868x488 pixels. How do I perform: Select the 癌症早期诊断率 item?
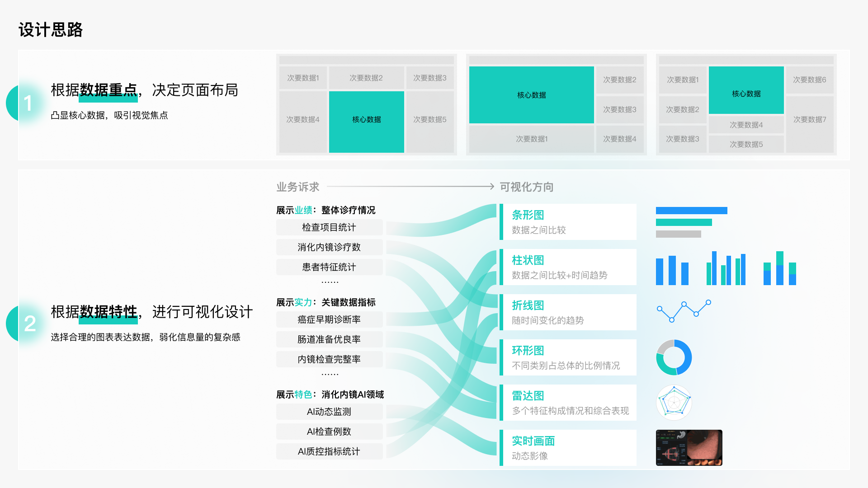point(329,319)
